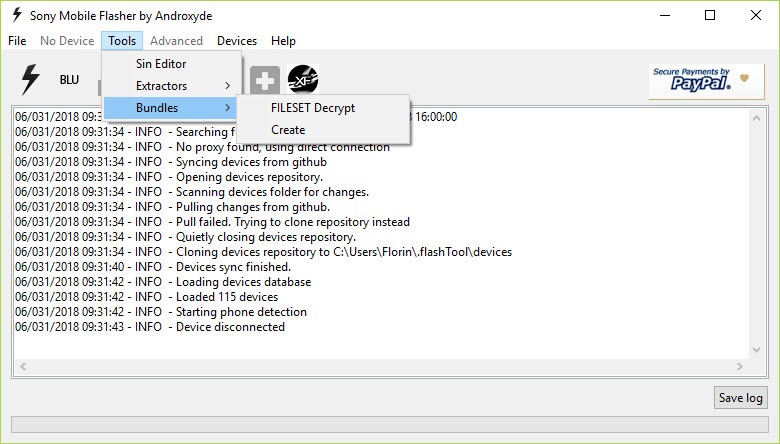Click the log scroll down arrow

click(x=756, y=350)
